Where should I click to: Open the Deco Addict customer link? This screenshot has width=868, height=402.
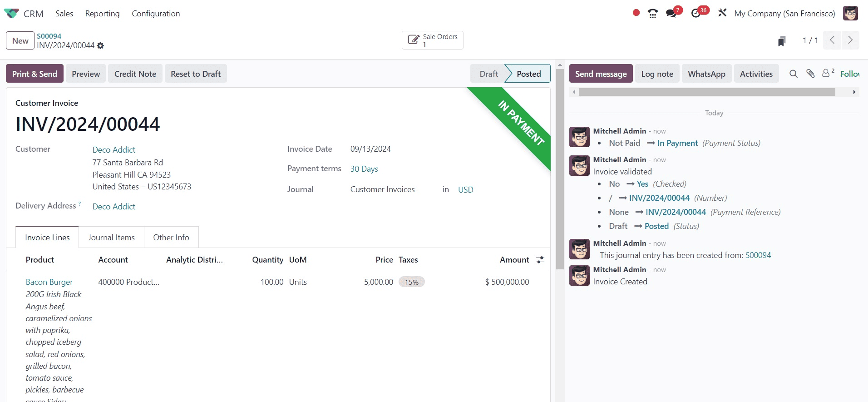pyautogui.click(x=114, y=149)
